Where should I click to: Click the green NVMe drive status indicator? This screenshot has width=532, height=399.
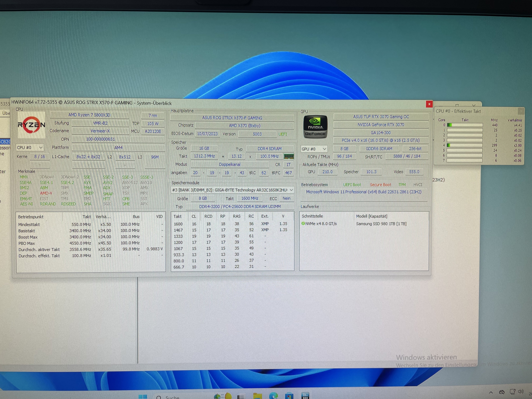pyautogui.click(x=303, y=223)
